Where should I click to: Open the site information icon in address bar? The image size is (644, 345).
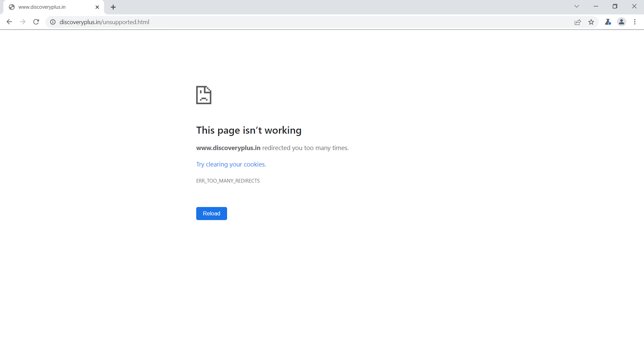point(53,22)
